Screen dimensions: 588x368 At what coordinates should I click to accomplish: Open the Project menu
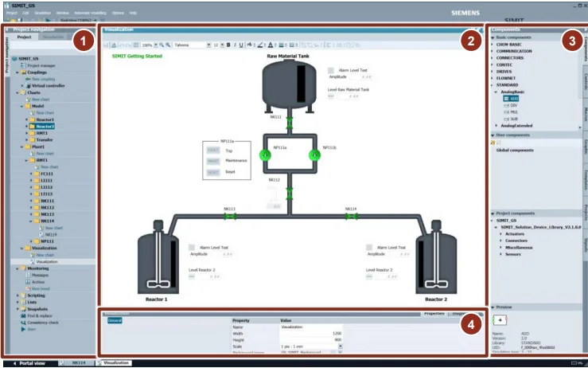tap(12, 13)
